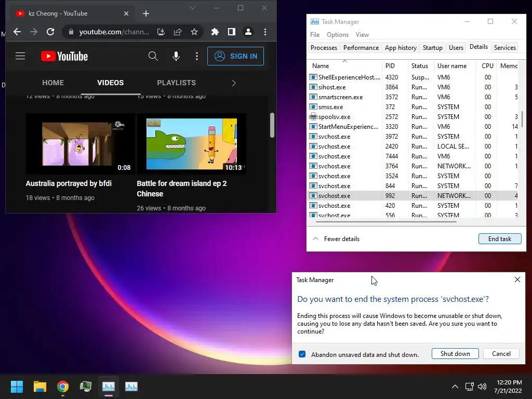The height and width of the screenshot is (399, 532).
Task: Sort by CPU column header
Action: (x=486, y=66)
